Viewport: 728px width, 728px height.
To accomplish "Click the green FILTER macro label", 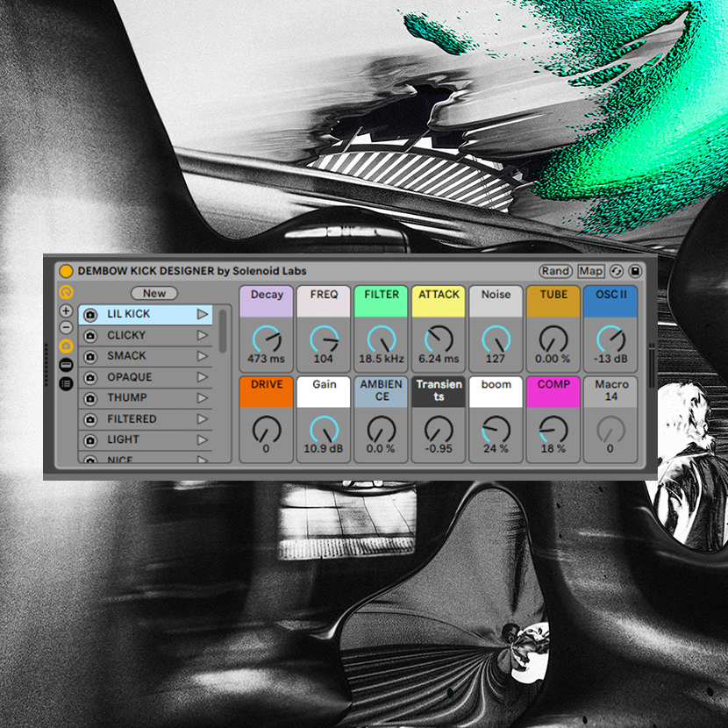I will tap(382, 302).
